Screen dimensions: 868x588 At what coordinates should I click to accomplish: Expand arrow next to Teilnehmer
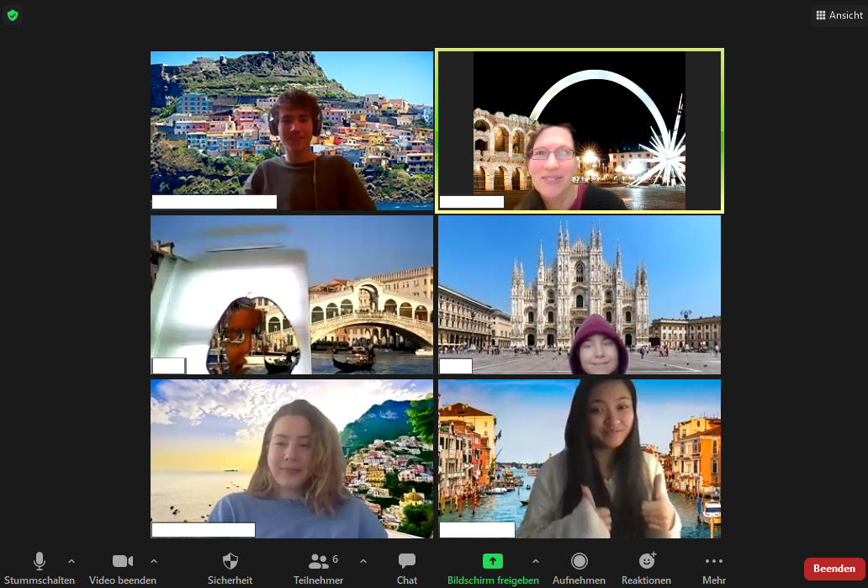pyautogui.click(x=363, y=561)
